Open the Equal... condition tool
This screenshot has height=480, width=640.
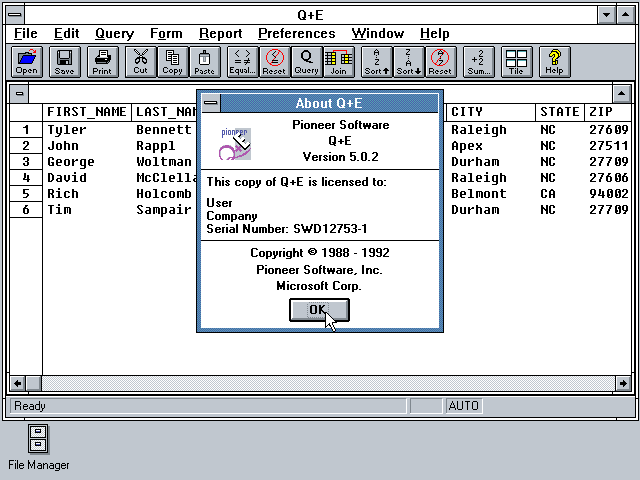[242, 62]
